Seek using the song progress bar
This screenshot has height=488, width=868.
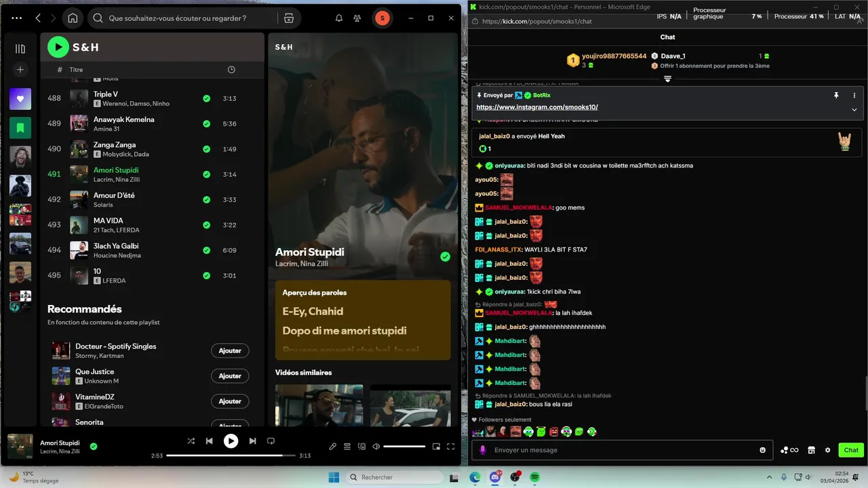(231, 455)
